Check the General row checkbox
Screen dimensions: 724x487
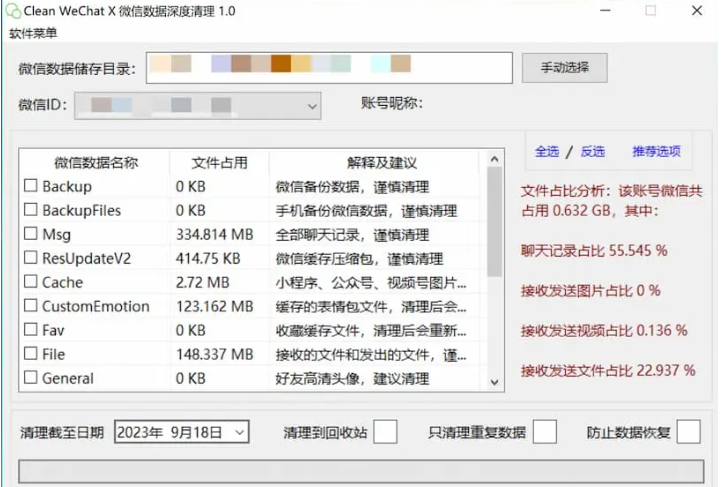pyautogui.click(x=30, y=378)
